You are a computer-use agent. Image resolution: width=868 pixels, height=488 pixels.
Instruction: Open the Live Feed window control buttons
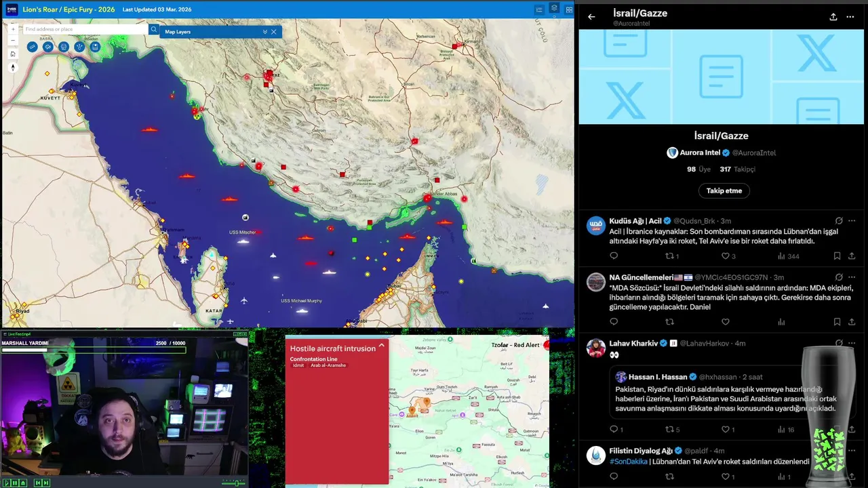(240, 334)
